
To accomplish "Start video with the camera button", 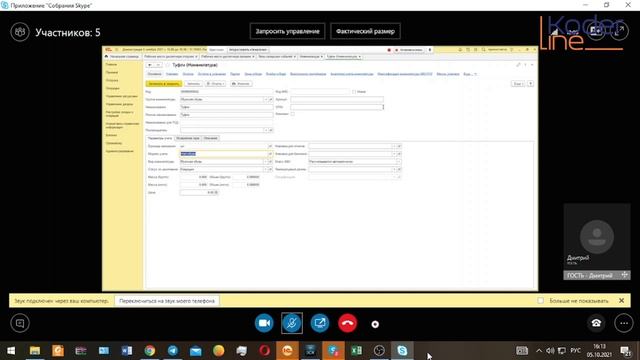I will tap(264, 323).
